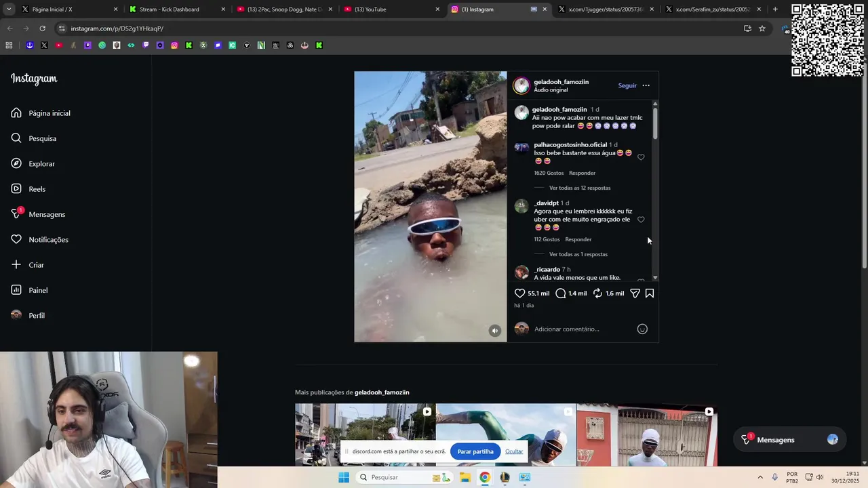Open post options three-dots menu
This screenshot has width=868, height=488.
[x=646, y=85]
